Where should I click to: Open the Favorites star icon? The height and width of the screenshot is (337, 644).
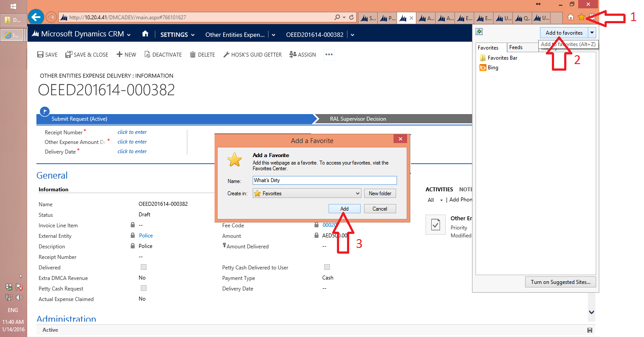point(581,17)
